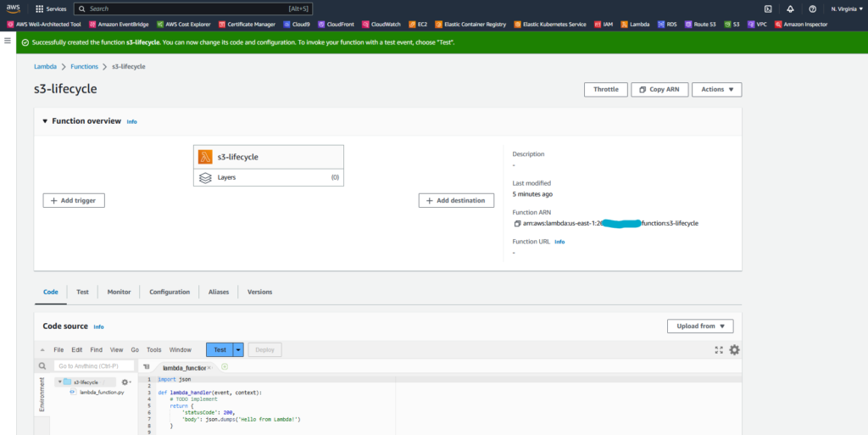Image resolution: width=868 pixels, height=435 pixels.
Task: Open the editor tab list icon
Action: pyautogui.click(x=146, y=366)
